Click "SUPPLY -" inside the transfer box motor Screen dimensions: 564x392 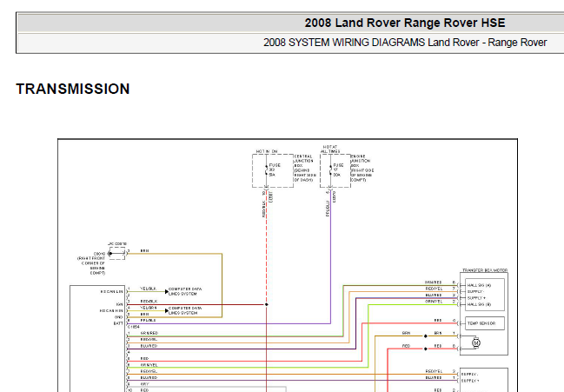475,292
